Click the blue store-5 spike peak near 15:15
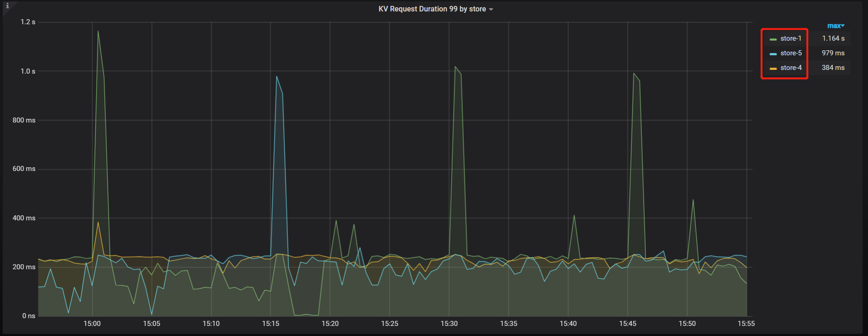The height and width of the screenshot is (336, 868). point(277,76)
